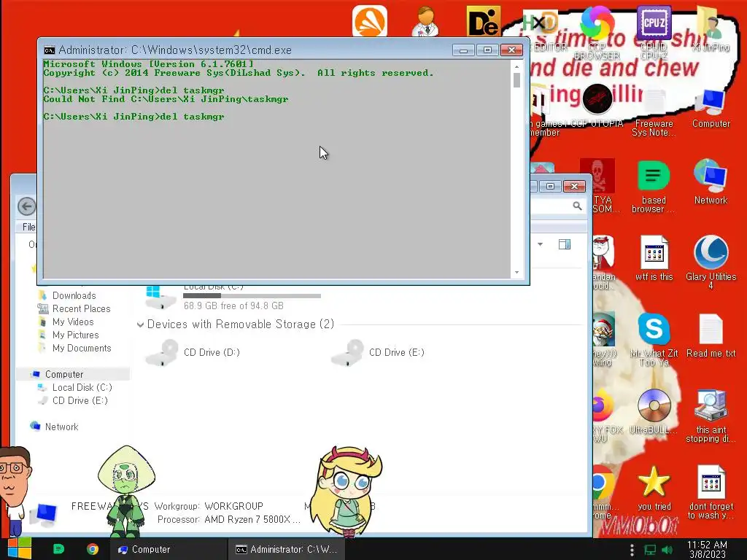Open the you tried star icon
Screen dimensions: 747x560
pos(654,488)
